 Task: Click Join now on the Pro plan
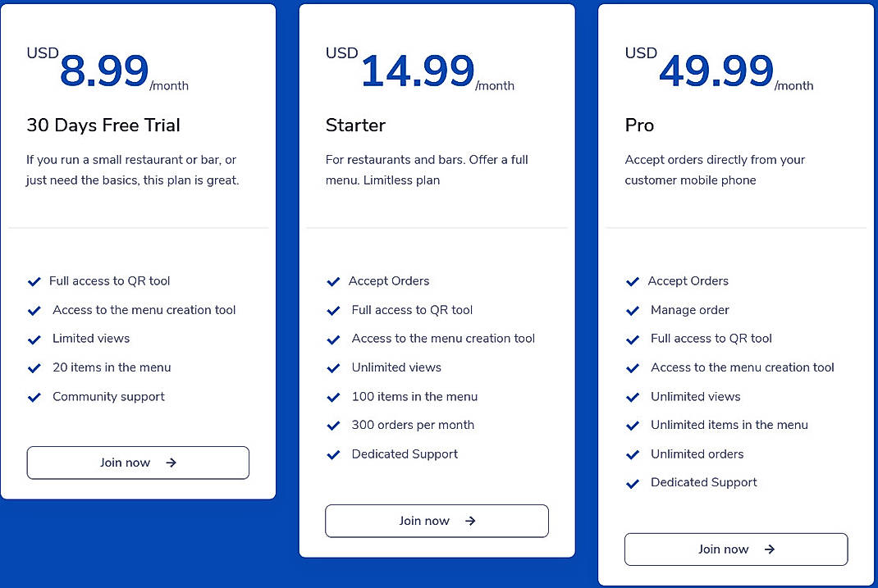coord(735,549)
